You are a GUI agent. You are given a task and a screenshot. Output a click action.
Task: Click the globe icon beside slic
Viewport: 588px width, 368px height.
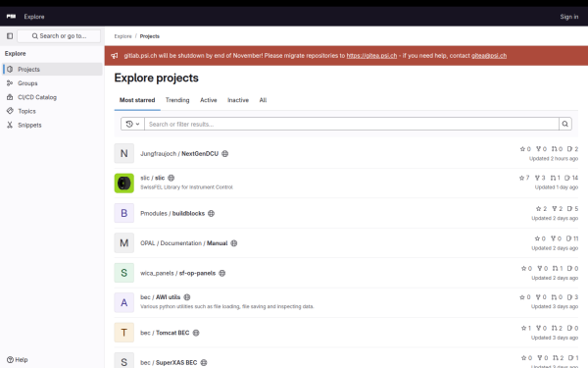171,178
